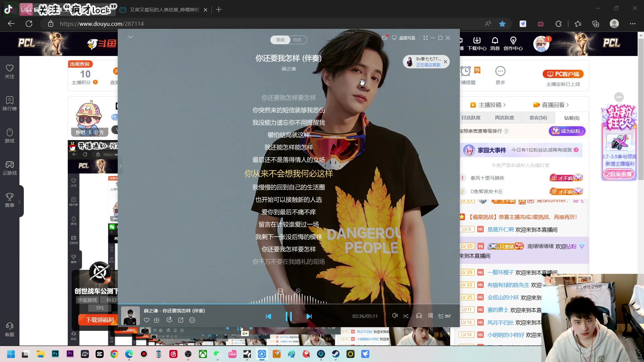The height and width of the screenshot is (362, 644).
Task: Open Photoshop from the taskbar
Action: pyautogui.click(x=55, y=354)
